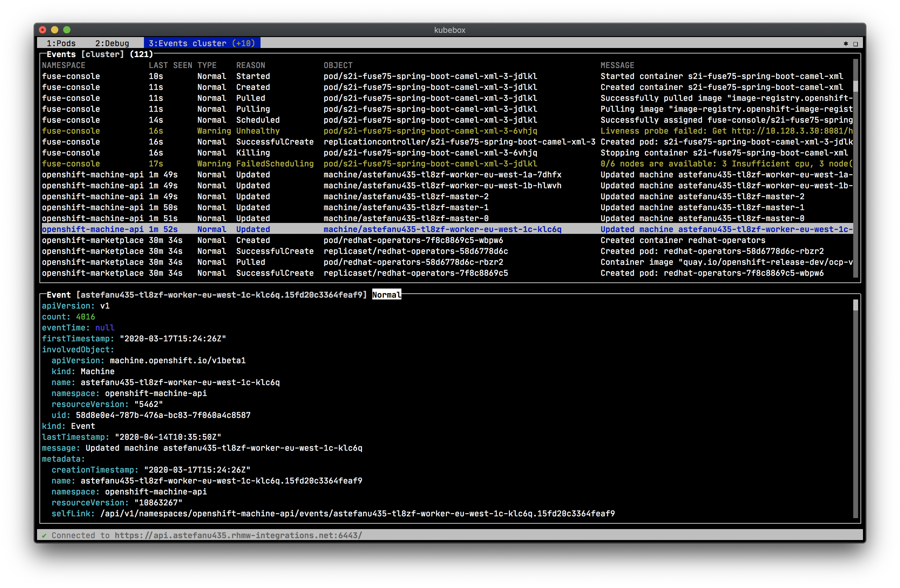This screenshot has height=588, width=900.
Task: Select the FailedScheduling warning event row
Action: click(274, 164)
